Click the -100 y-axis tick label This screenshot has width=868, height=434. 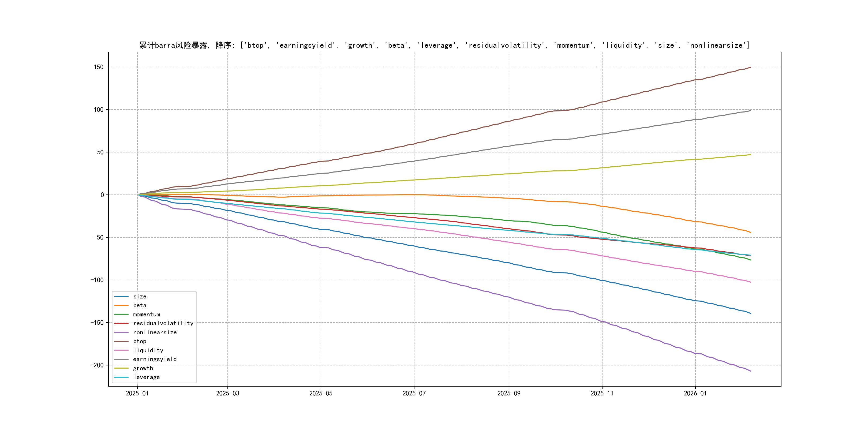click(x=97, y=280)
